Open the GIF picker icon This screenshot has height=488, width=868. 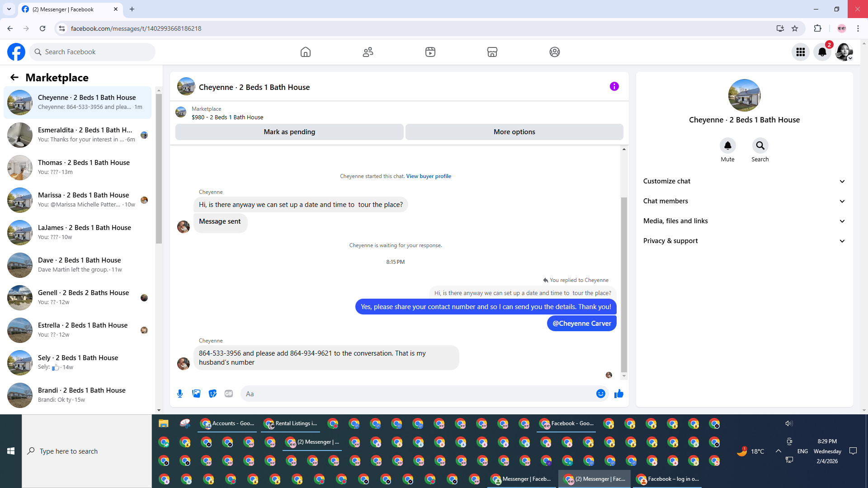(229, 394)
